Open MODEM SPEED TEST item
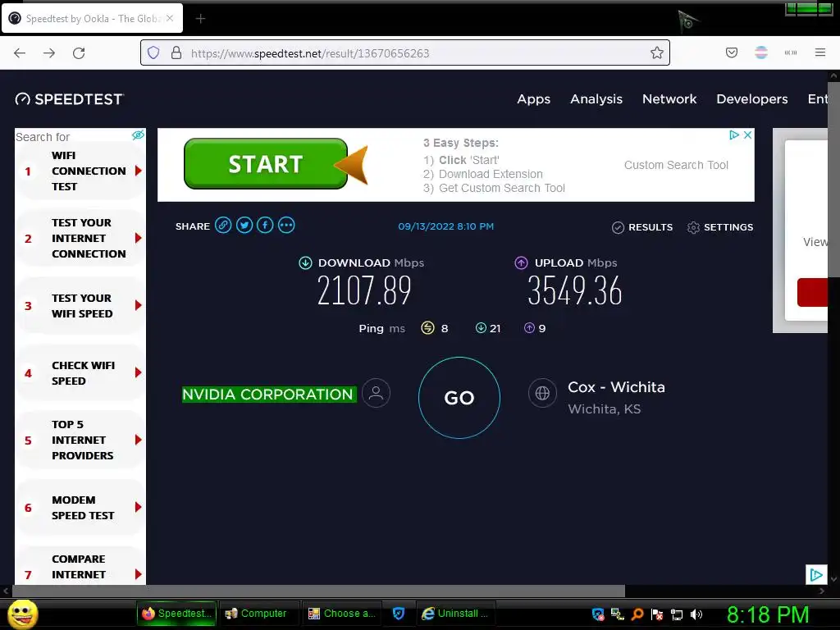 pos(80,507)
